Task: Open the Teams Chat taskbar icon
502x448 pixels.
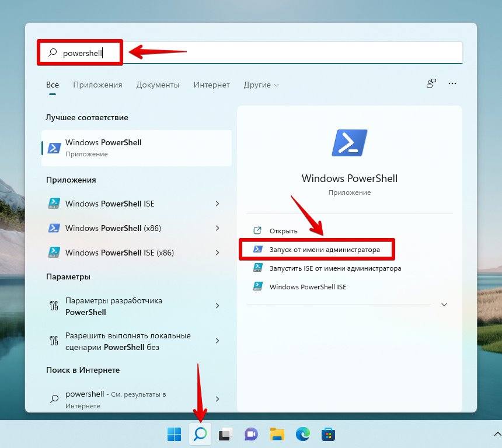Action: [252, 434]
